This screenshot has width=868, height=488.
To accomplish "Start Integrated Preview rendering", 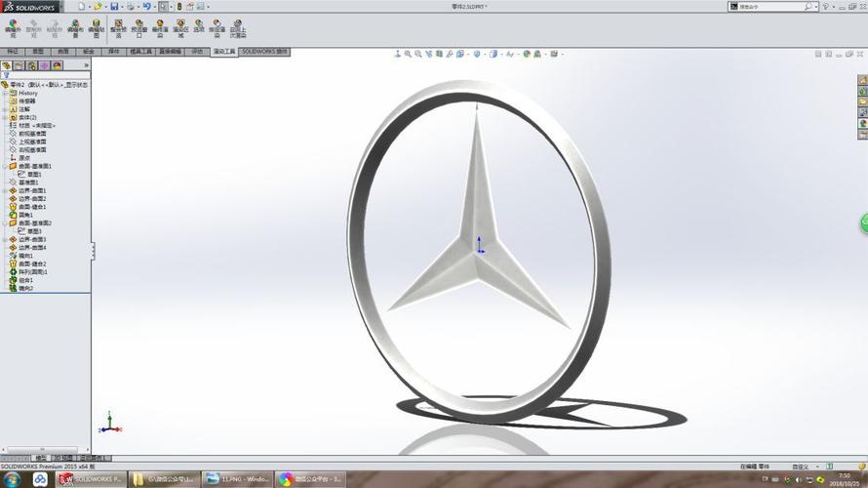I will click(x=118, y=28).
